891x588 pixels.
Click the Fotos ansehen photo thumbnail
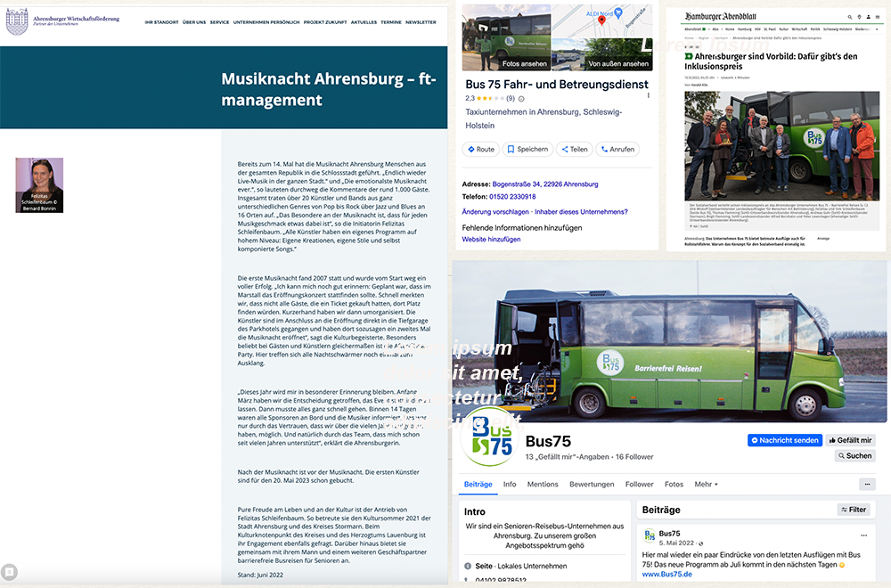pyautogui.click(x=506, y=37)
